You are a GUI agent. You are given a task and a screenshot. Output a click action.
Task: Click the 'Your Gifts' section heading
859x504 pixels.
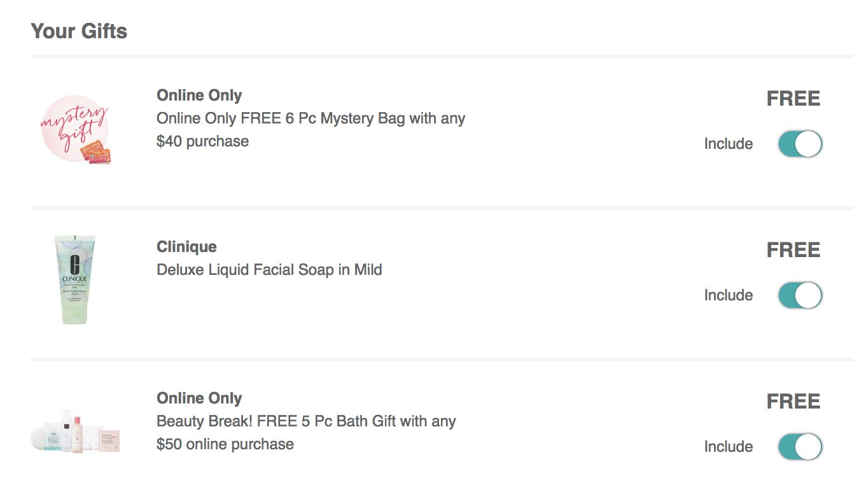[x=79, y=31]
